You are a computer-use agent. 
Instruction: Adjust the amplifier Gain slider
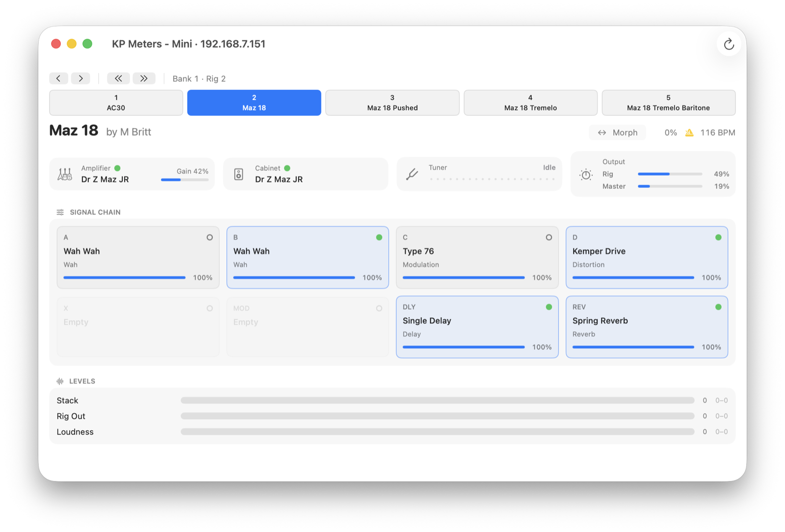(185, 180)
